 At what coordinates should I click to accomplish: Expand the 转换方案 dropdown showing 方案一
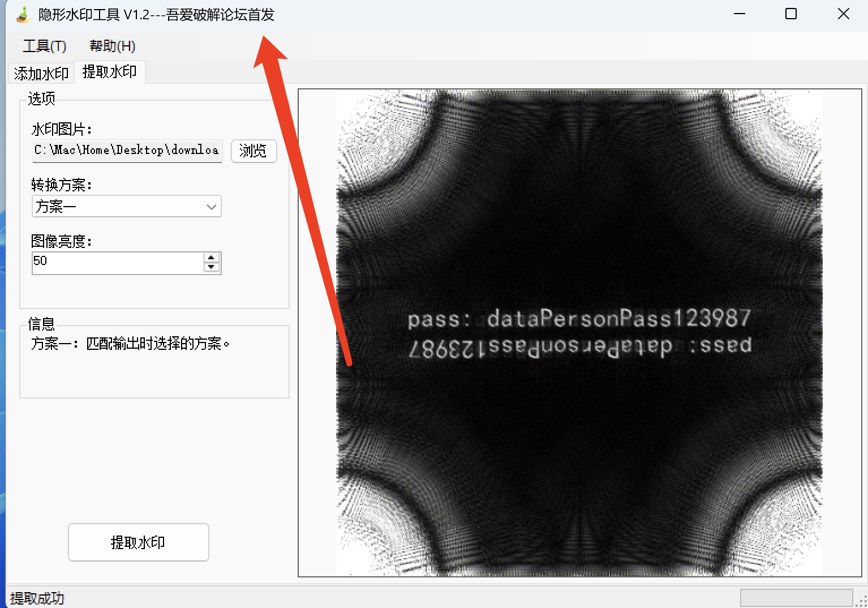tap(126, 207)
